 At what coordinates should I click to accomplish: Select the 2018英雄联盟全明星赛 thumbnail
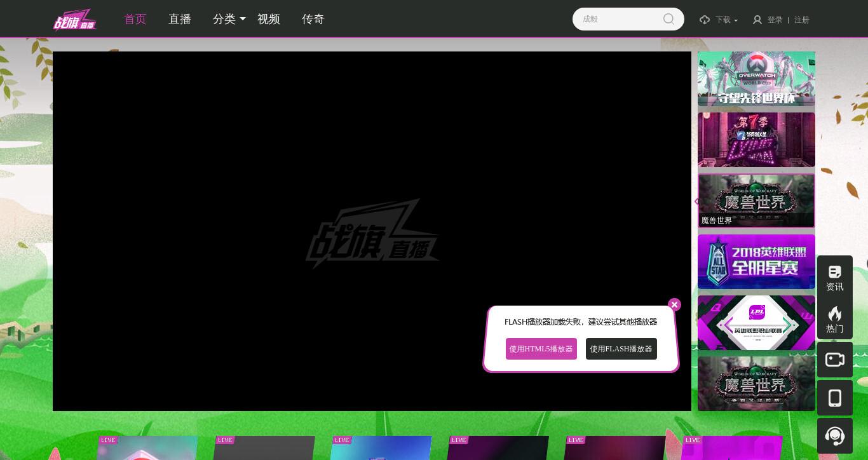(x=756, y=262)
